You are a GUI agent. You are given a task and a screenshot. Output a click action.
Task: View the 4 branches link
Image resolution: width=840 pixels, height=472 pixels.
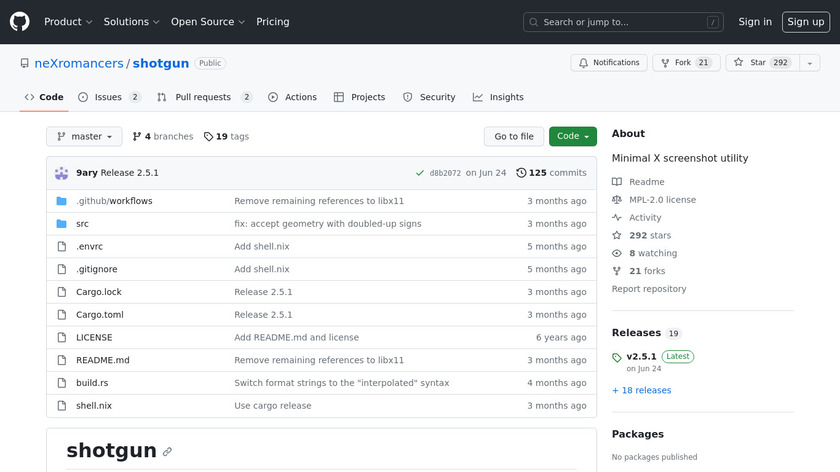pos(162,137)
